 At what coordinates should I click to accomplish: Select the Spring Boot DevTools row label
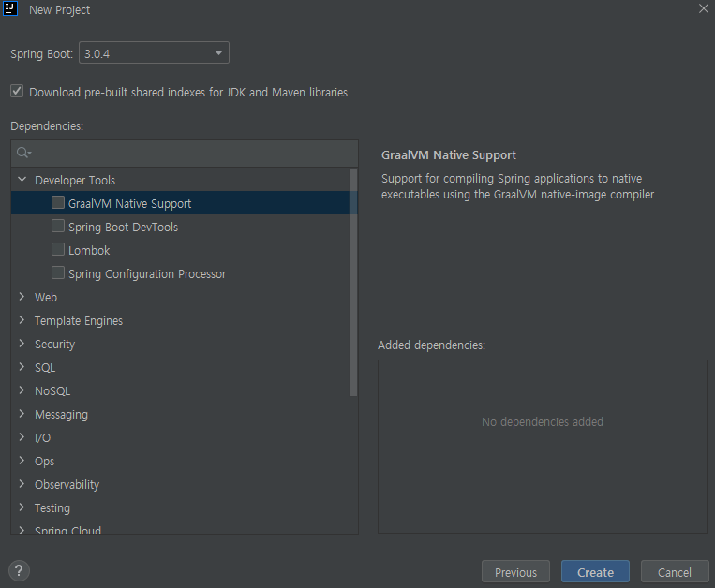click(x=123, y=228)
